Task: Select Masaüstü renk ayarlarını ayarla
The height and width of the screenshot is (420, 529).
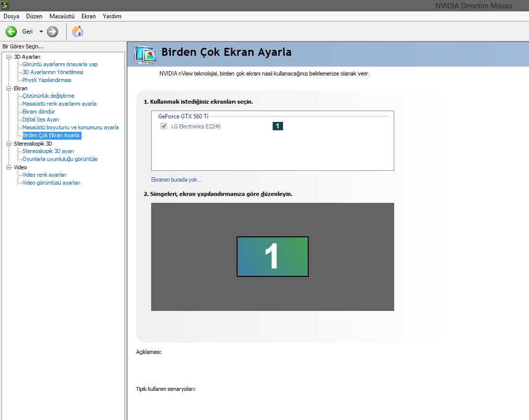Action: (x=59, y=104)
